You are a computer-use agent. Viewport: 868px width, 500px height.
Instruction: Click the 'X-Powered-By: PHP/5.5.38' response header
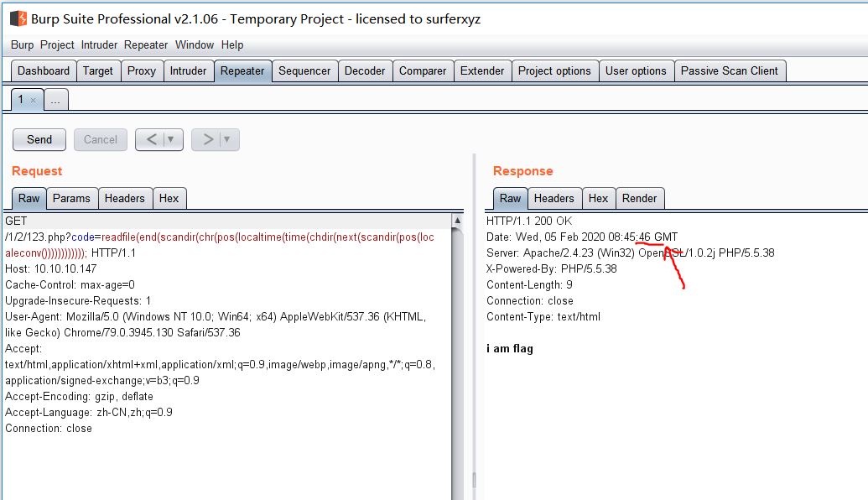(551, 268)
